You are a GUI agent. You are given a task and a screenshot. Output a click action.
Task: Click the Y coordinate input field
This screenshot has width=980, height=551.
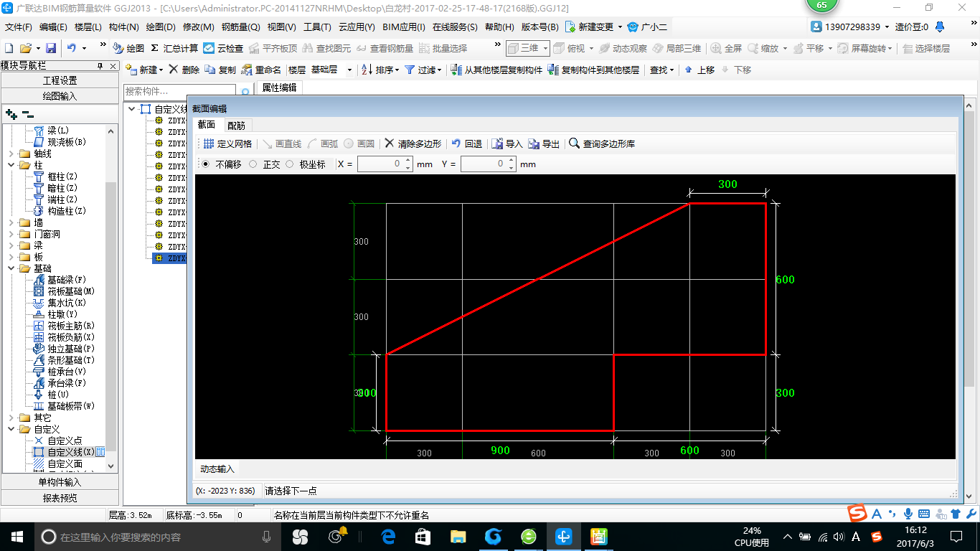coord(484,164)
